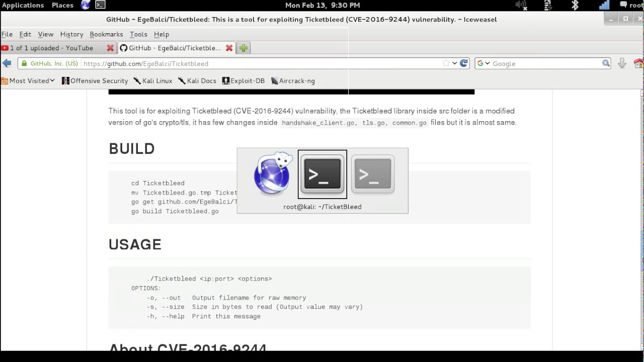The height and width of the screenshot is (362, 644).
Task: Click the './Ticketbleed <ip:port> <options>' line
Action: (x=209, y=279)
